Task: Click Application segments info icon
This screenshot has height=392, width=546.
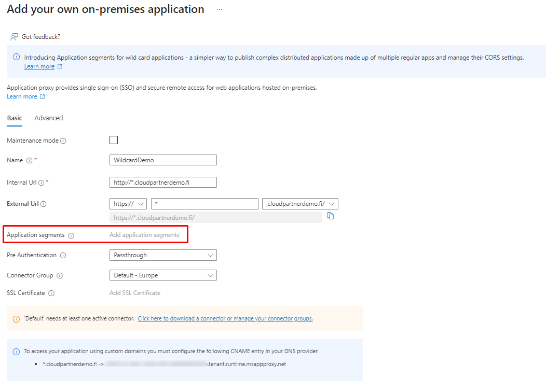Action: [x=71, y=235]
